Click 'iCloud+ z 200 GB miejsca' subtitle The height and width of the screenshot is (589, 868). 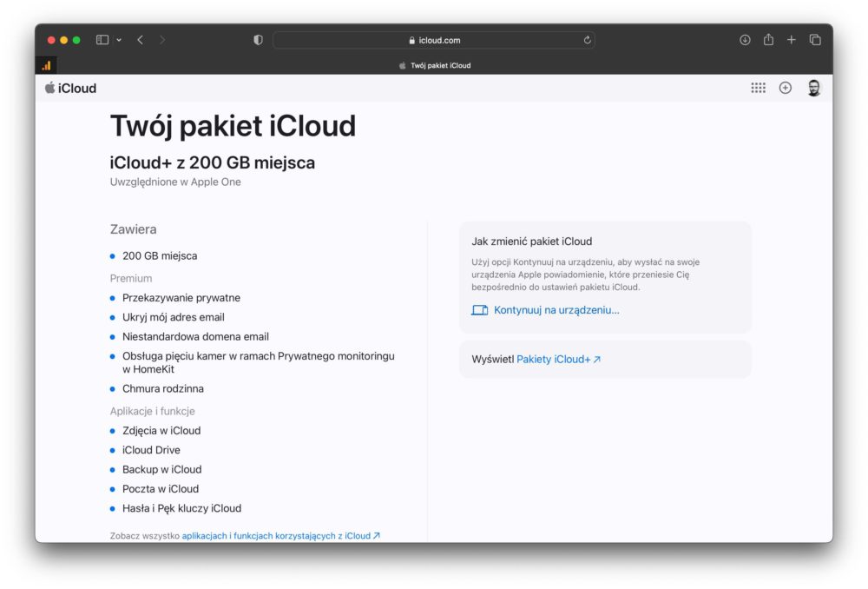(212, 162)
